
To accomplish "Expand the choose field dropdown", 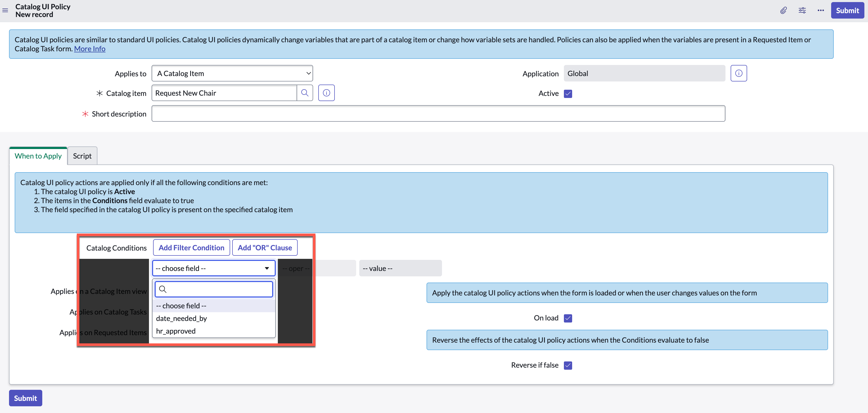I will [x=213, y=268].
